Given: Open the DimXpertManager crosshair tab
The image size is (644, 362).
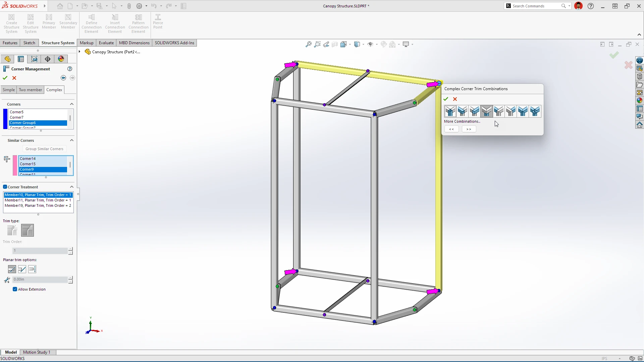Looking at the screenshot, I should [x=48, y=59].
